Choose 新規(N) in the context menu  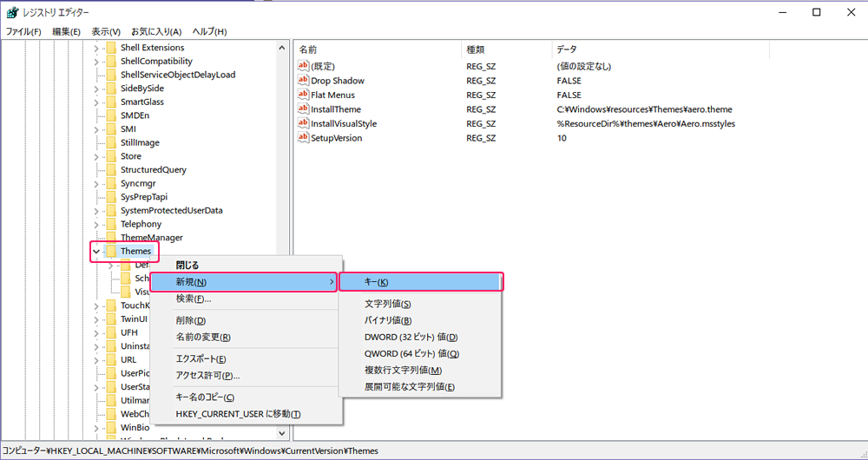coord(244,282)
